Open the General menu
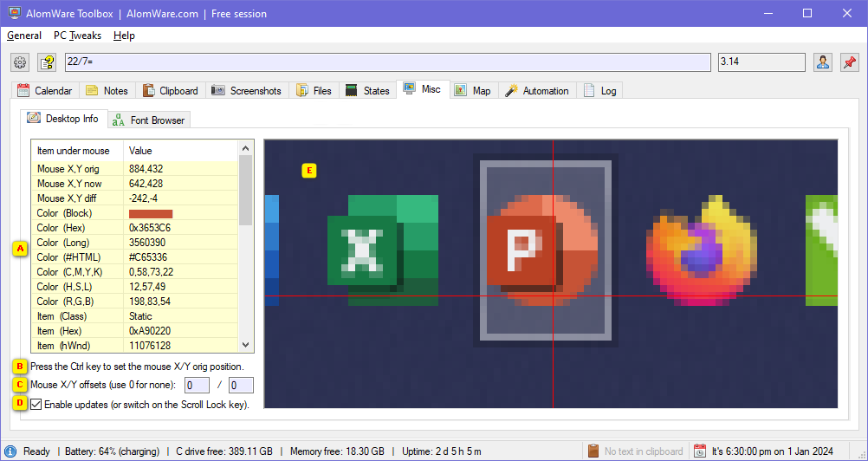The width and height of the screenshot is (868, 461). pos(24,36)
